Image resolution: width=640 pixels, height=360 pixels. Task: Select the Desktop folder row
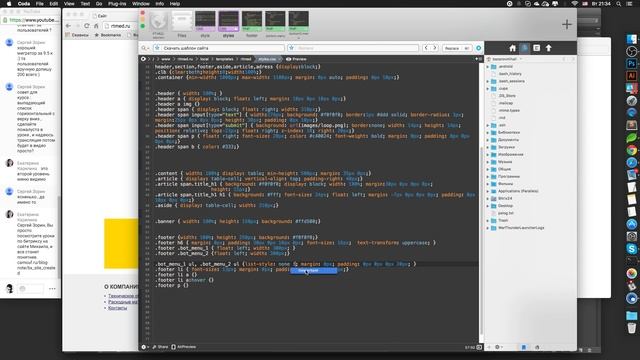[530, 206]
